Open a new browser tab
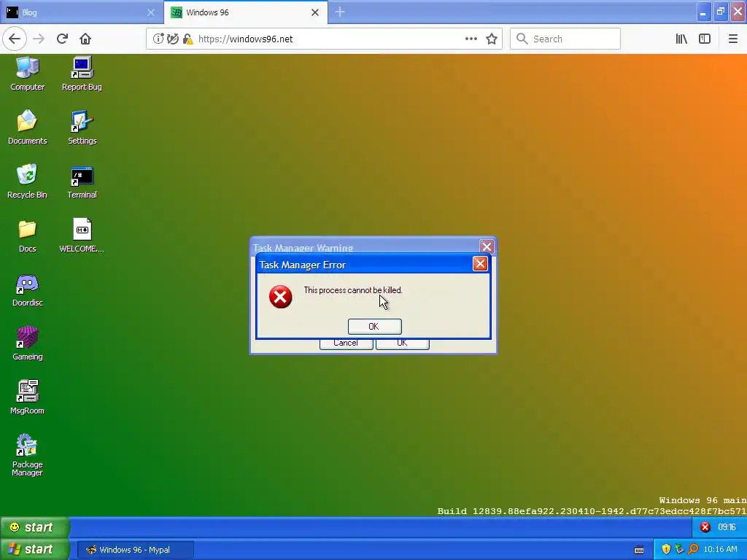 (x=340, y=12)
